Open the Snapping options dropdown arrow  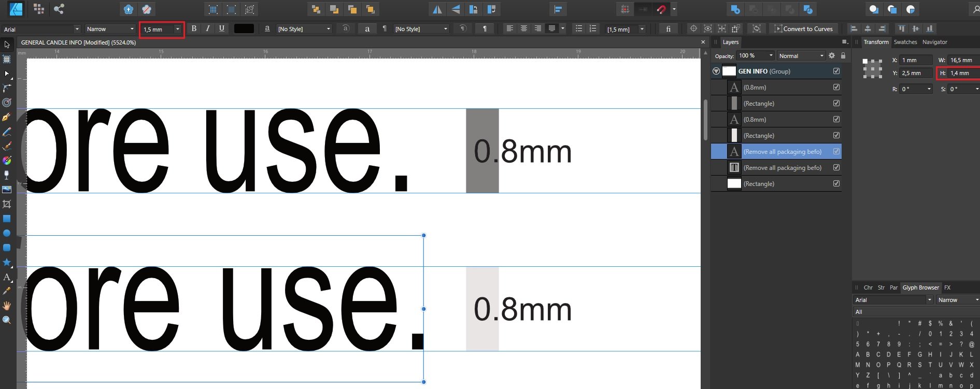pyautogui.click(x=674, y=9)
